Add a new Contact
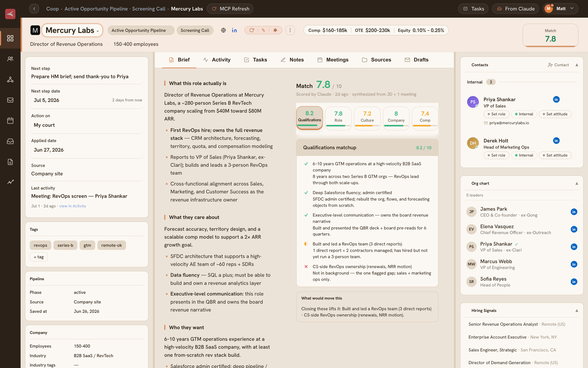Viewport: 588px width, 368px height. (x=558, y=65)
